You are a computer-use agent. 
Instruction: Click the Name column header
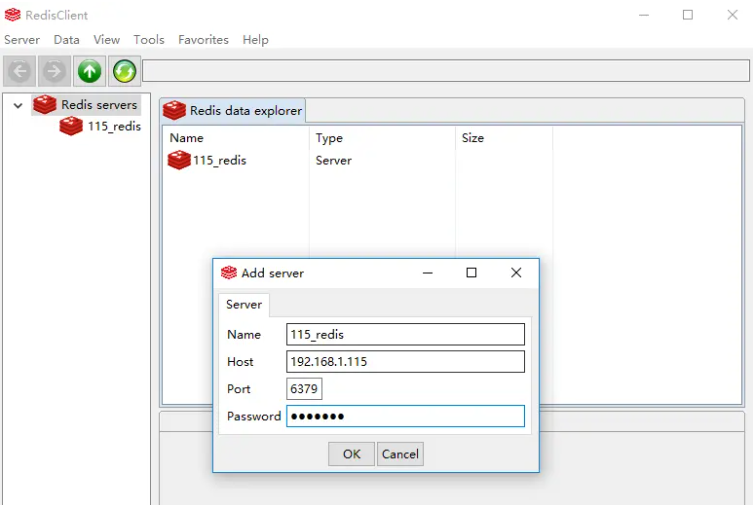click(186, 138)
